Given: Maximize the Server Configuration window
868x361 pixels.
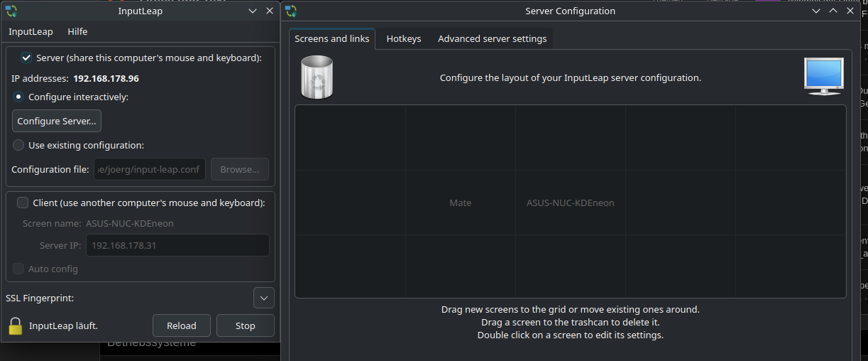Looking at the screenshot, I should (834, 11).
